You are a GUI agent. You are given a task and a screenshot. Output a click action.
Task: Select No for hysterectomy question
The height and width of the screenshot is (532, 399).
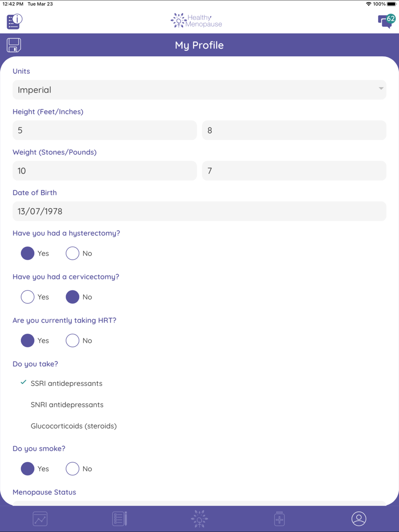(x=73, y=253)
